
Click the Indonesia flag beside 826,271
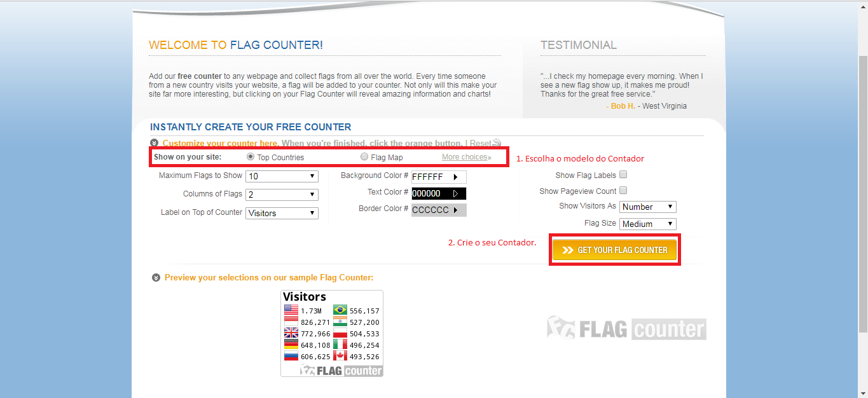point(291,322)
